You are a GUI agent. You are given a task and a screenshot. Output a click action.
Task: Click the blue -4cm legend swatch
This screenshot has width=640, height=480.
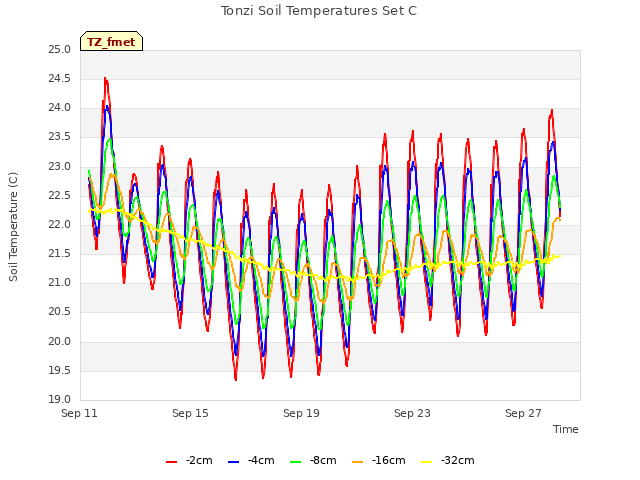233,462
